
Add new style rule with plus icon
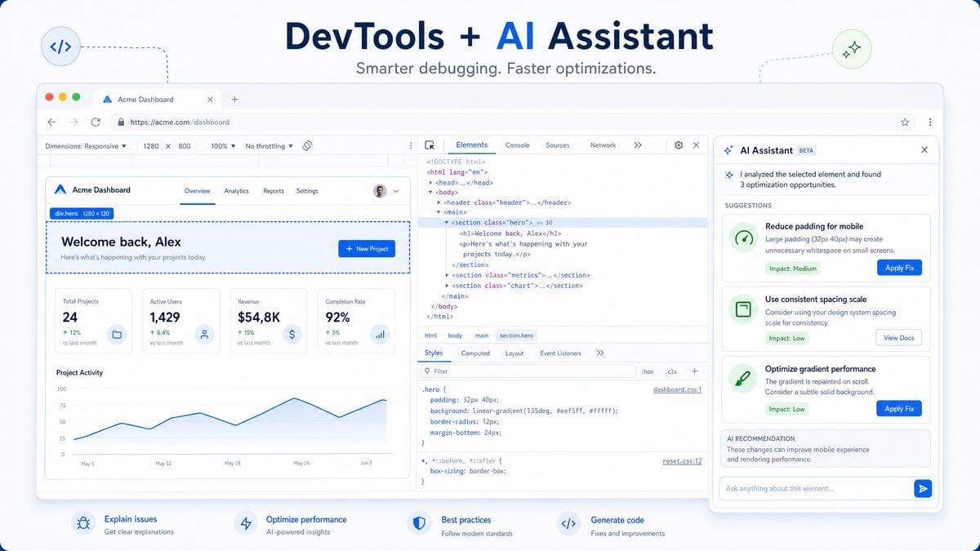click(x=695, y=371)
